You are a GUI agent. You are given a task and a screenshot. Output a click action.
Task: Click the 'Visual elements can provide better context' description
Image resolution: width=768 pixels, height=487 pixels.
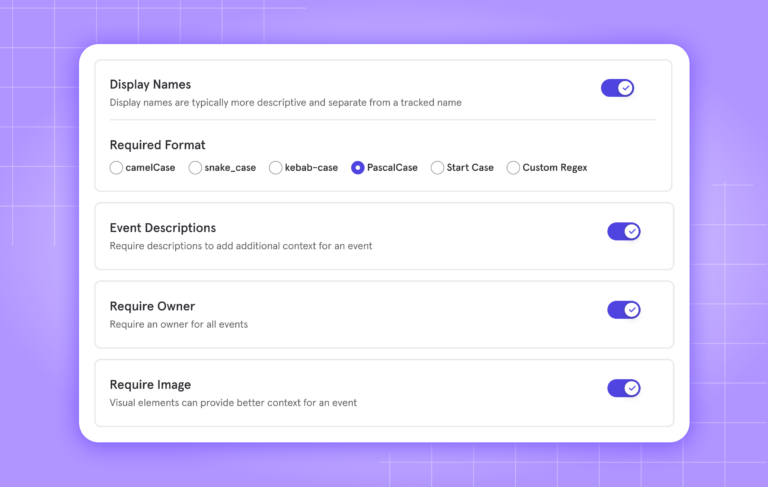coord(233,403)
